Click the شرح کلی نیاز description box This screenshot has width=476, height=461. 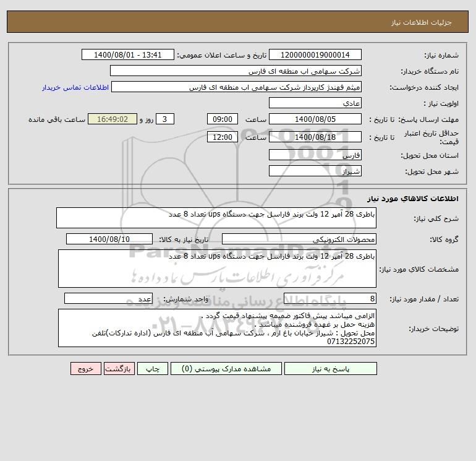pos(216,218)
